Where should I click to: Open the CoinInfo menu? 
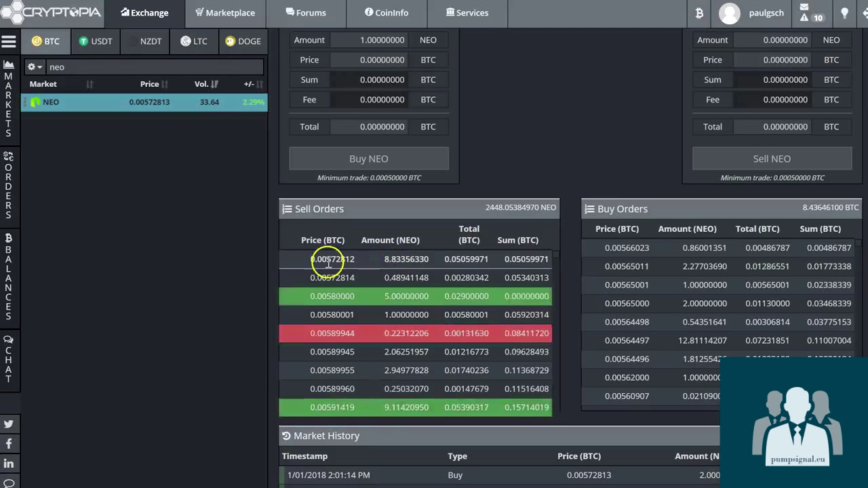click(x=387, y=13)
